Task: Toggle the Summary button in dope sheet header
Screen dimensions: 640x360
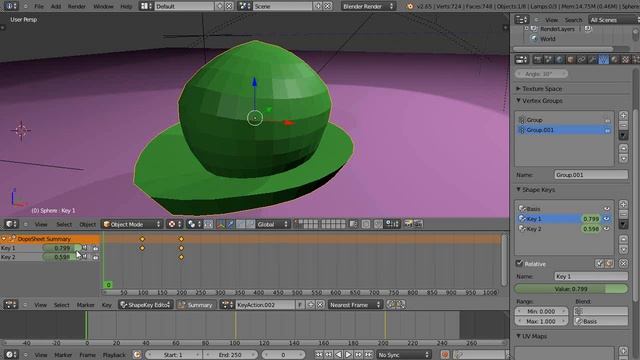Action: coord(196,305)
